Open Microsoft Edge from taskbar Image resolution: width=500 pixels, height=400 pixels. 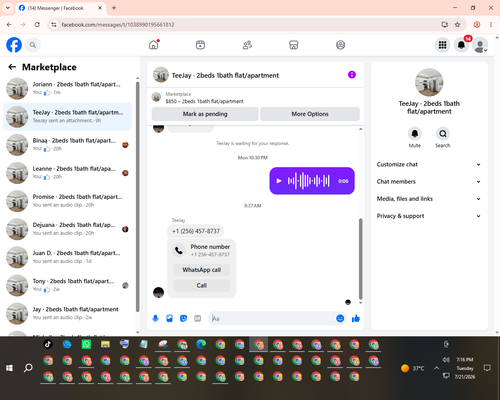(x=201, y=344)
